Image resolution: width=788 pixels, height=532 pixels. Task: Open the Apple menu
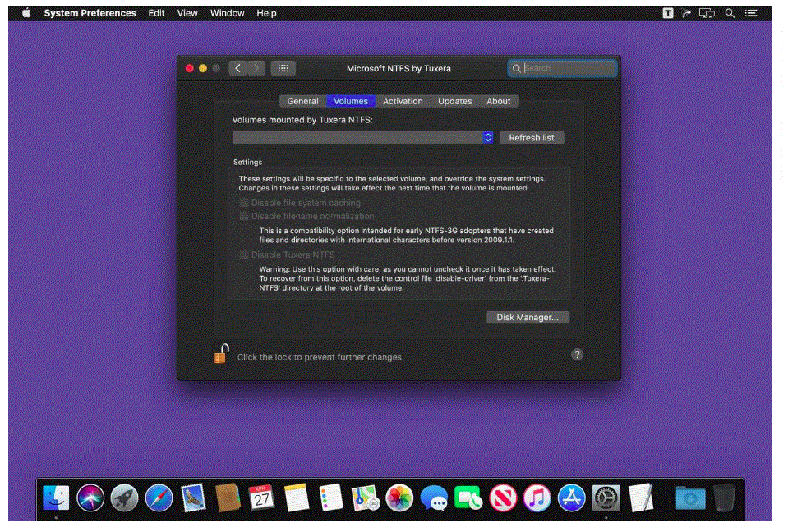pyautogui.click(x=26, y=13)
